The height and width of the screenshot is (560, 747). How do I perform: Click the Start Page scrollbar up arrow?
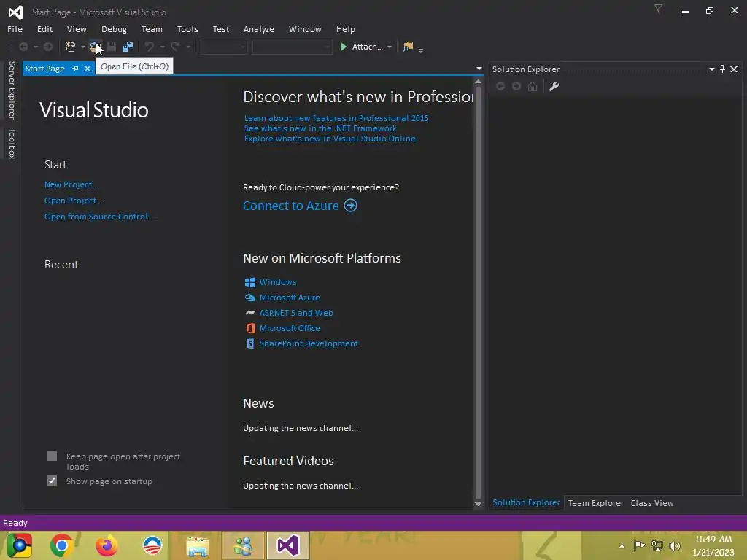[478, 82]
